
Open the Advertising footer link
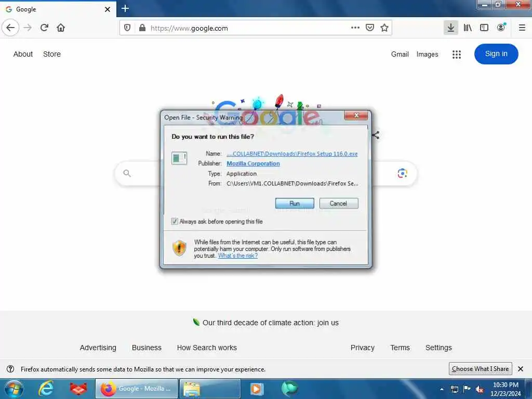(98, 348)
